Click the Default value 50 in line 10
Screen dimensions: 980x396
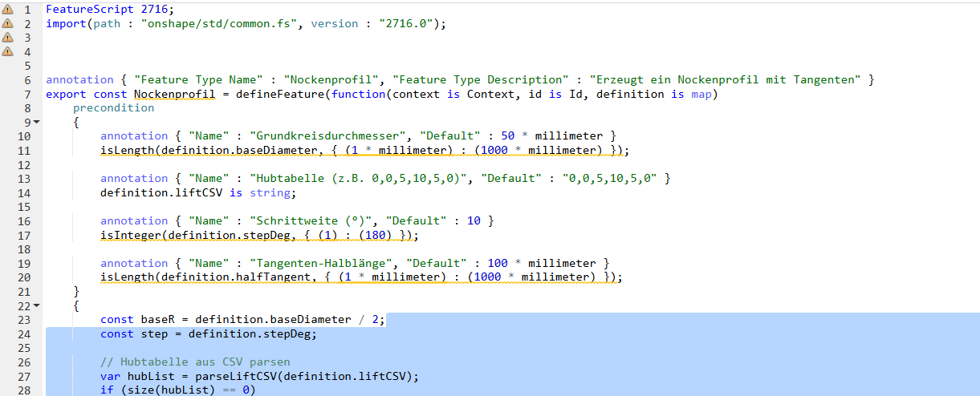coord(507,136)
